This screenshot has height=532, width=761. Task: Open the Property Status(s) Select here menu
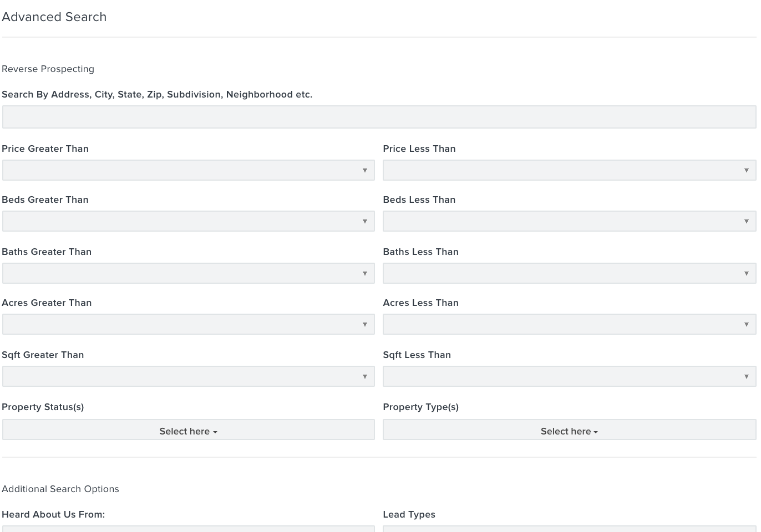coord(189,430)
